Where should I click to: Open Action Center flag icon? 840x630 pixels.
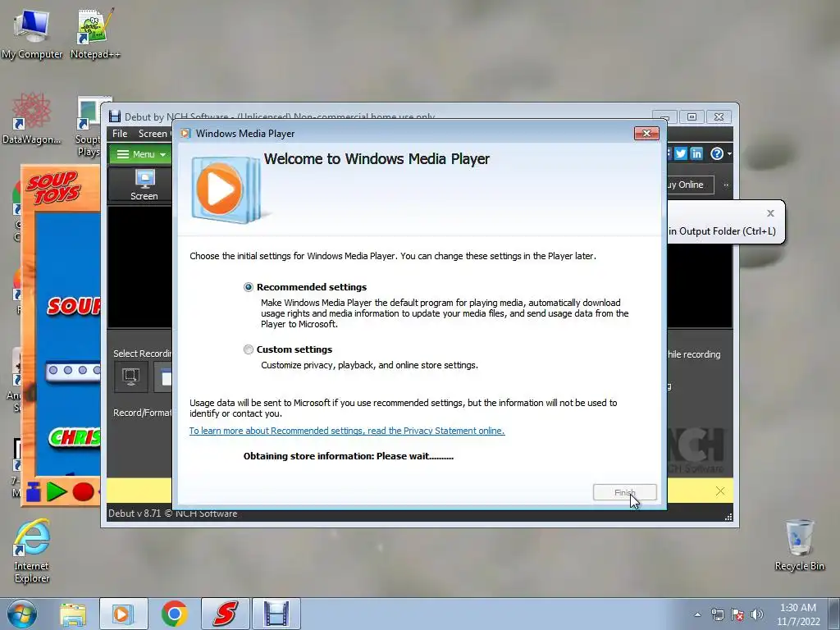pos(737,615)
